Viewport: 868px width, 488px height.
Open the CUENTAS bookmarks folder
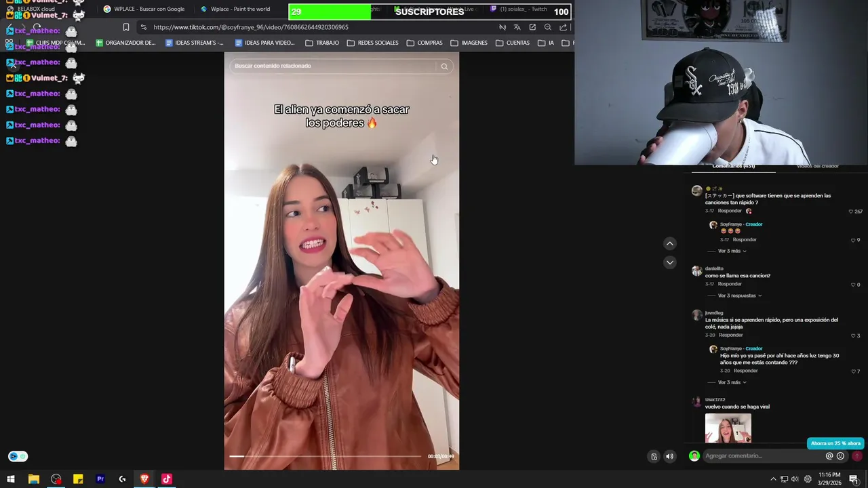click(513, 43)
